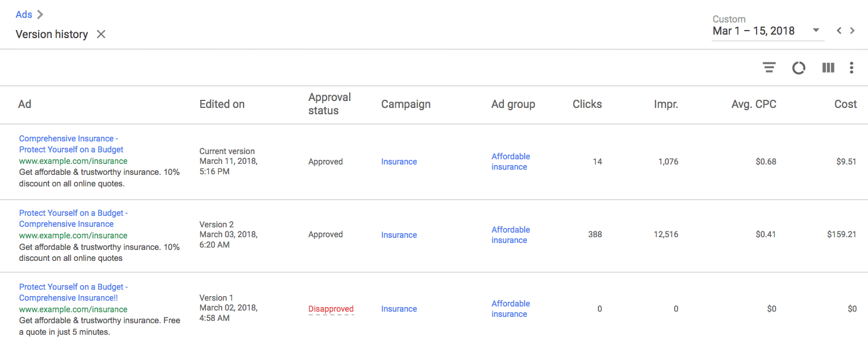Image resolution: width=868 pixels, height=344 pixels.
Task: Open Affordable insurance ad group in Version 2 row
Action: (x=511, y=235)
